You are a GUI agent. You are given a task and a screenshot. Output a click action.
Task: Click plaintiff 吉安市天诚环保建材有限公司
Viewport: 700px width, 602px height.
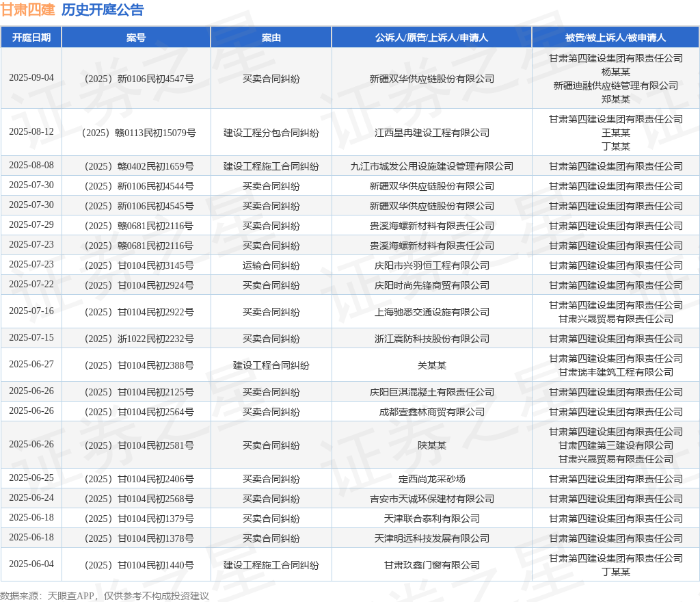point(432,499)
